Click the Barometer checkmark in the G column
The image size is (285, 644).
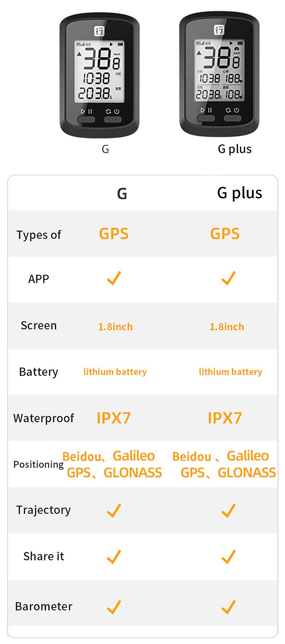coord(114,606)
